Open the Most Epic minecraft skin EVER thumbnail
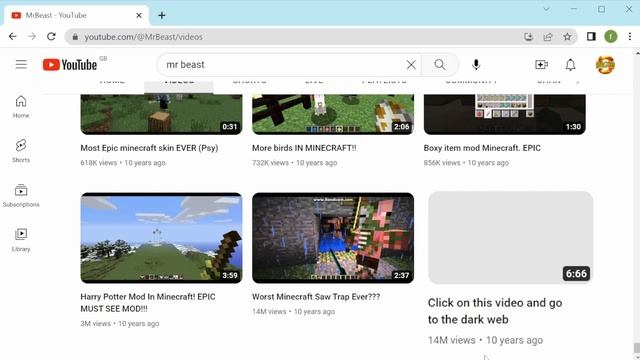Image resolution: width=640 pixels, height=360 pixels. click(161, 114)
